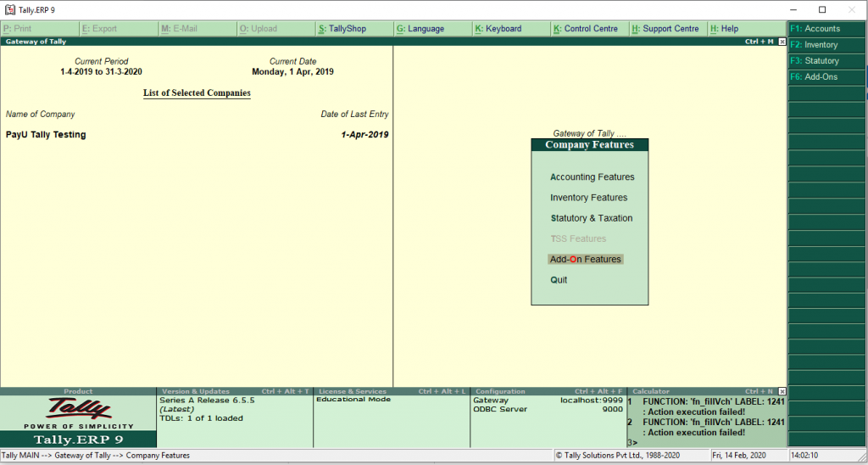This screenshot has width=868, height=465.
Task: Click the Tally.ERP 9 title bar icon
Action: coord(9,10)
